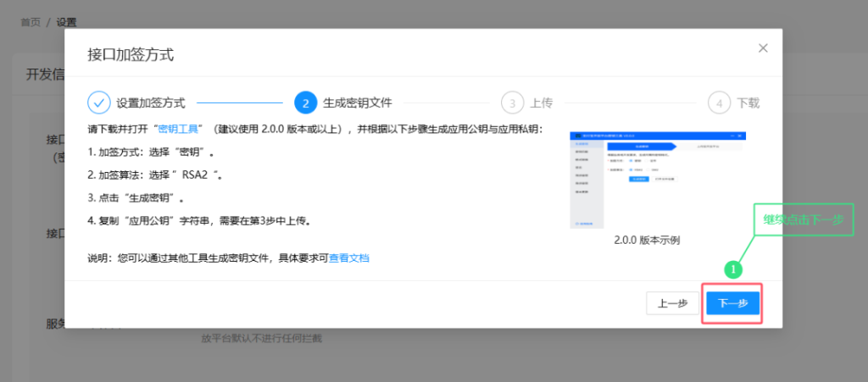Close the 接口加签方式 dialog
The width and height of the screenshot is (868, 382).
763,48
